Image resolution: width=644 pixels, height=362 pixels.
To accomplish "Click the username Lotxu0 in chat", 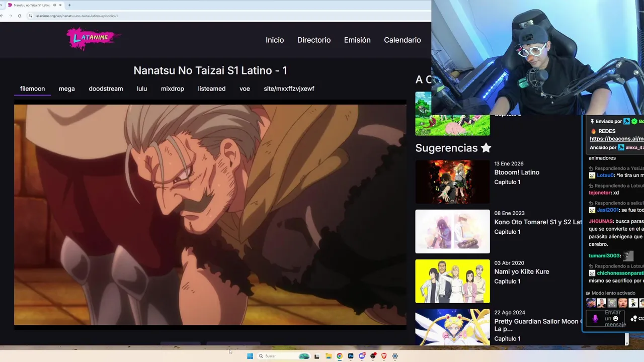I will tap(605, 175).
